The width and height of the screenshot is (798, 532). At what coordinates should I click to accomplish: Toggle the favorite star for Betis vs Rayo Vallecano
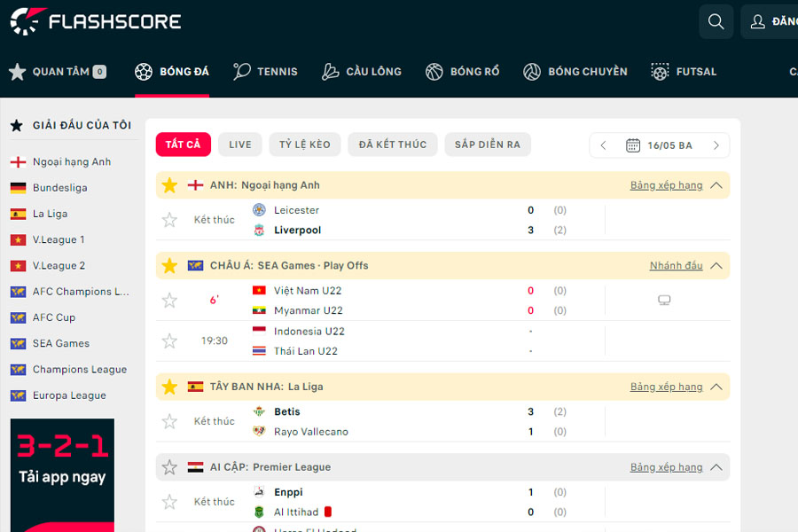(x=168, y=421)
